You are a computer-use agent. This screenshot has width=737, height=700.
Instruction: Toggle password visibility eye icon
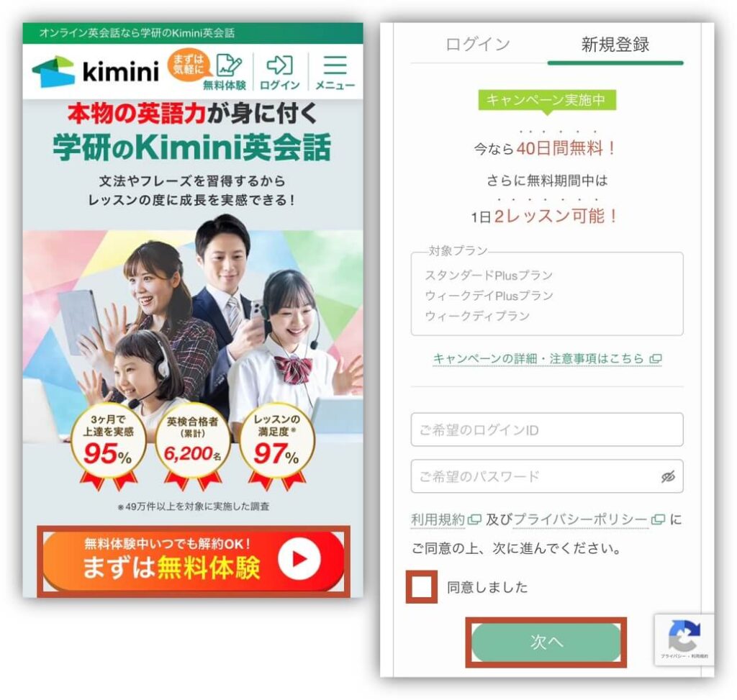coord(668,476)
